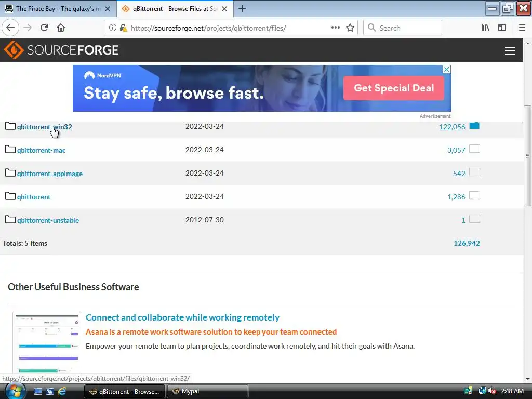
Task: Open the browser hamburger menu
Action: pyautogui.click(x=522, y=28)
